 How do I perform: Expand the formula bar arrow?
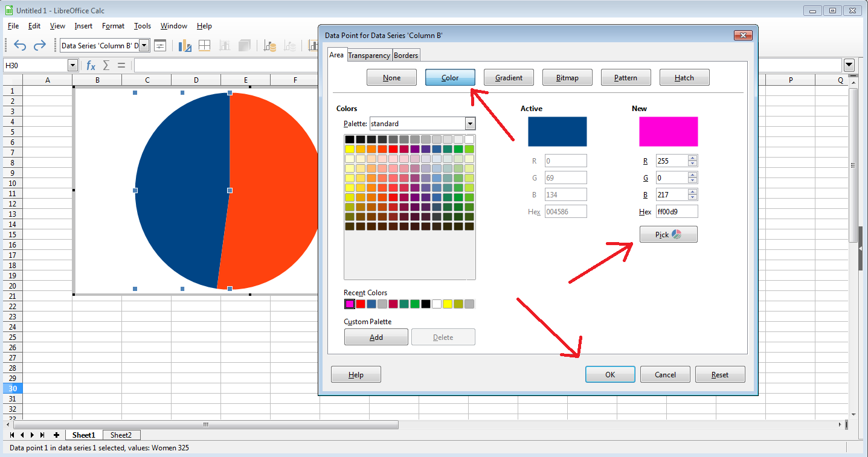click(x=849, y=65)
